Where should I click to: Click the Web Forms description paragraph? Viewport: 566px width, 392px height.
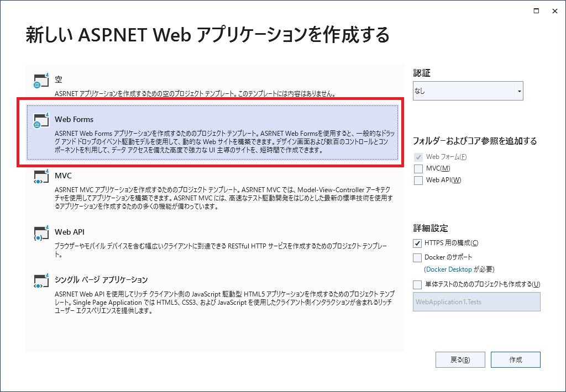click(224, 142)
